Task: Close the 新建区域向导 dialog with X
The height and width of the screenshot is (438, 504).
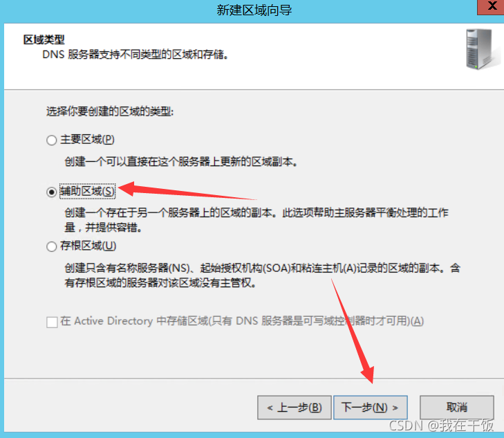Action: point(491,6)
